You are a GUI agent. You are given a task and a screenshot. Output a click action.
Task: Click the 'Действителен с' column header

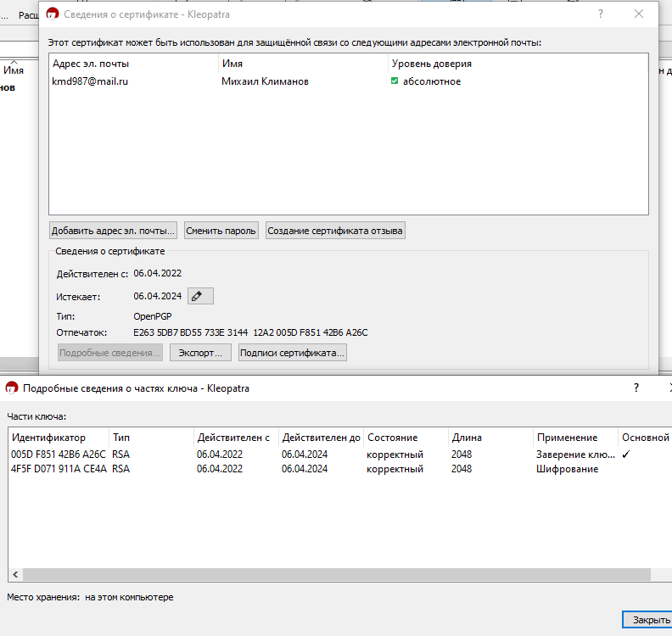point(236,438)
